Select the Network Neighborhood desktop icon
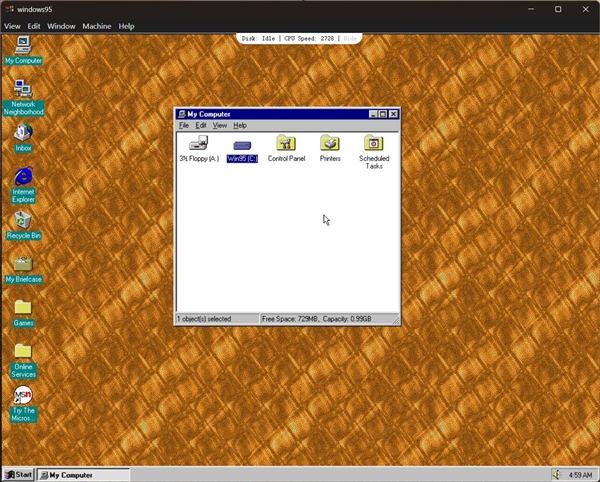600x482 pixels. (x=23, y=90)
